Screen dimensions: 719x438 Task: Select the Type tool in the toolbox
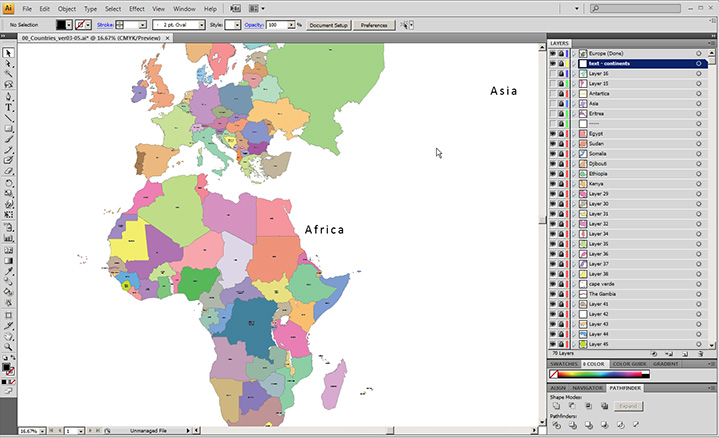[x=8, y=107]
